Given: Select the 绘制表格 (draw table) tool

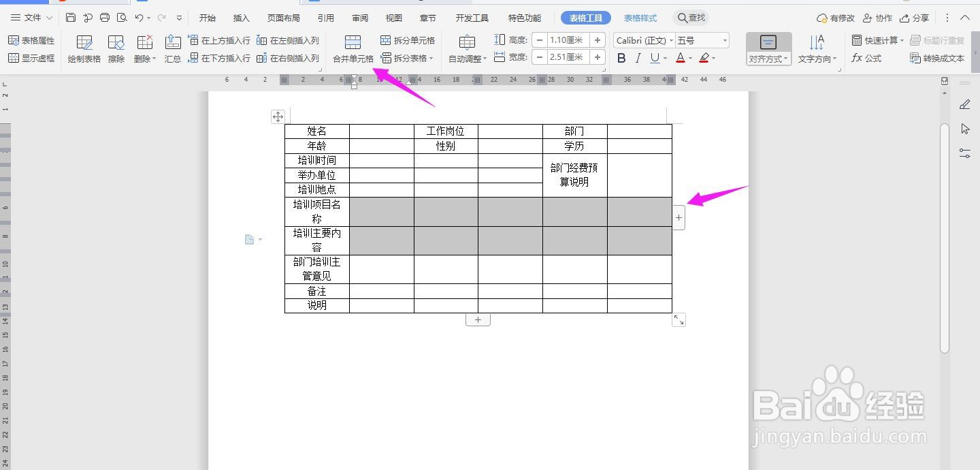Looking at the screenshot, I should (x=83, y=48).
